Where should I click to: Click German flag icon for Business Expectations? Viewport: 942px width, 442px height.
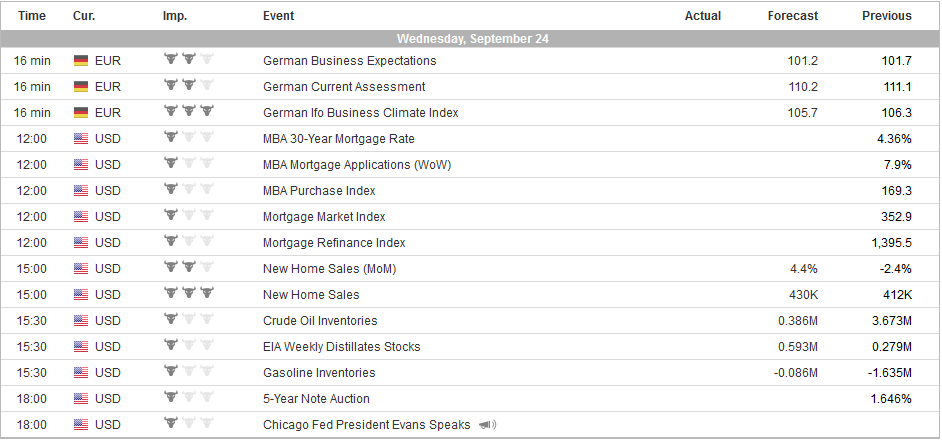pyautogui.click(x=81, y=61)
